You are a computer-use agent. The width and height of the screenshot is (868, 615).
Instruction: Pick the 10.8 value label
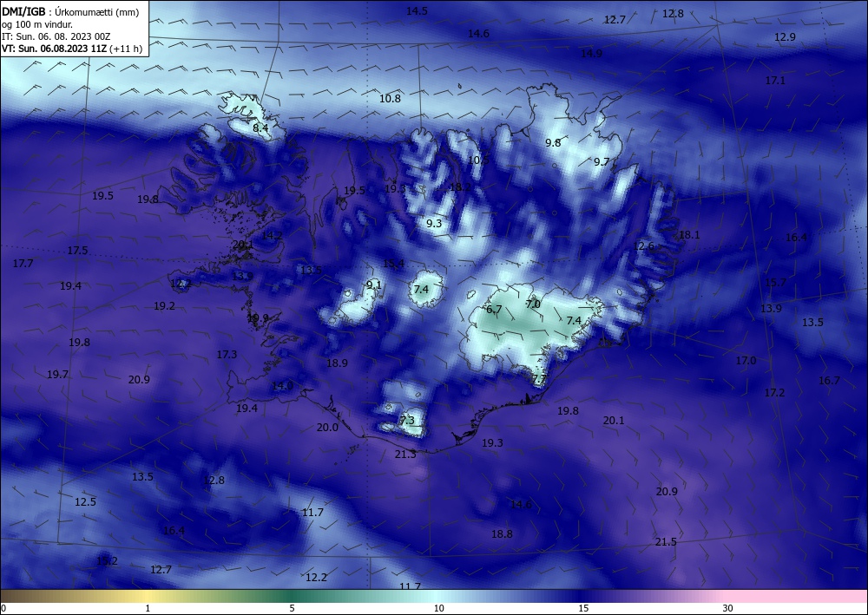pos(390,98)
